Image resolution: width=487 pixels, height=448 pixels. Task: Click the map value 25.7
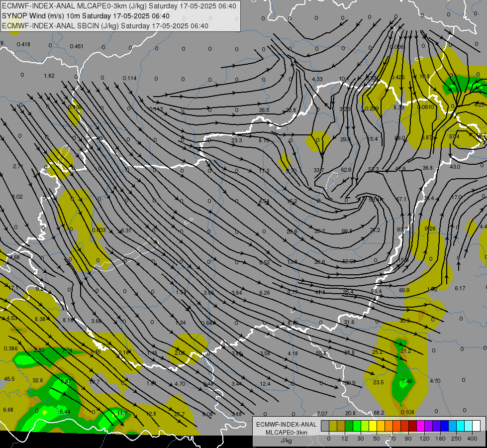point(179,414)
